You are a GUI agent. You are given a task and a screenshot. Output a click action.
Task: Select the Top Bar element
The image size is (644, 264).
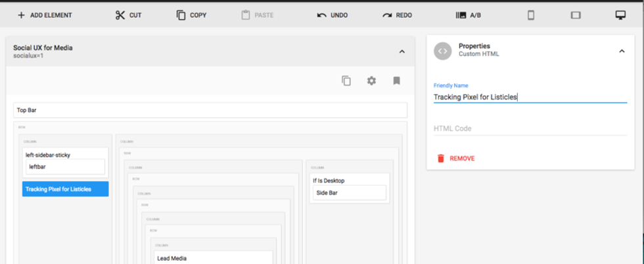coord(210,111)
